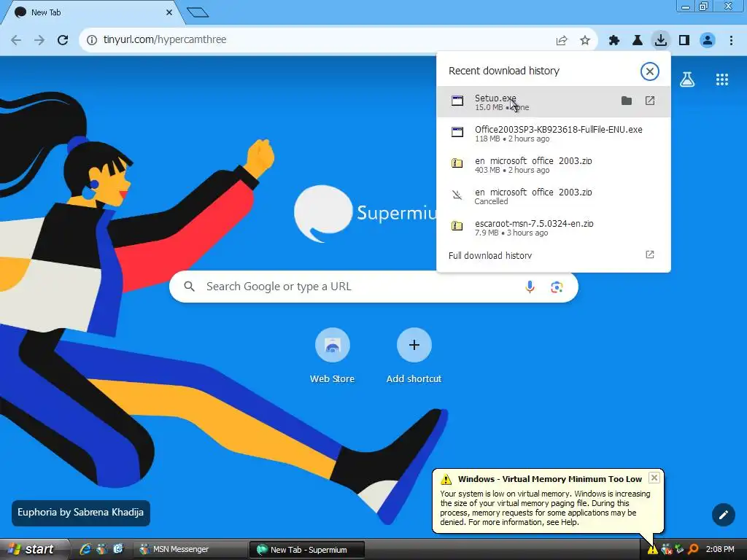Reload the current page
747x560 pixels.
(63, 40)
